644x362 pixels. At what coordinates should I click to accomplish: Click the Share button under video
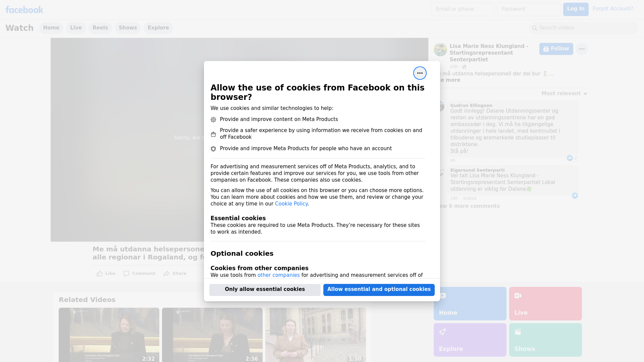pos(175,274)
